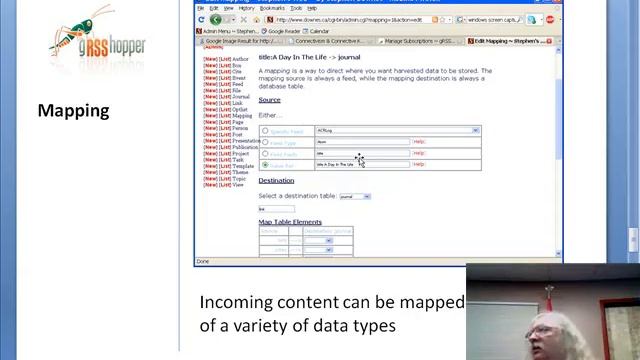Click [New] next to Author

[x=211, y=59]
